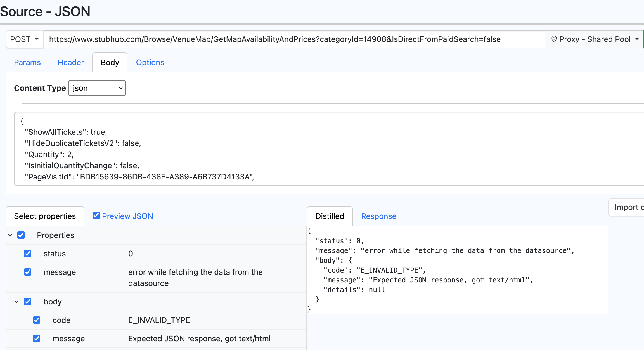Select the Distilled tab
The width and height of the screenshot is (644, 350).
click(x=330, y=216)
